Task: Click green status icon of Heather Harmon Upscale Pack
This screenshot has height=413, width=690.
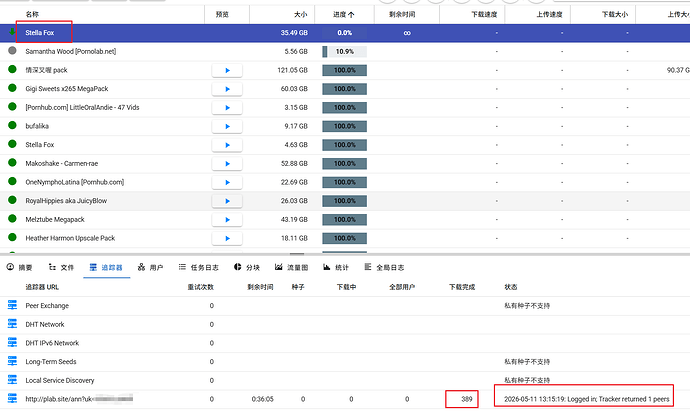Action: click(12, 238)
